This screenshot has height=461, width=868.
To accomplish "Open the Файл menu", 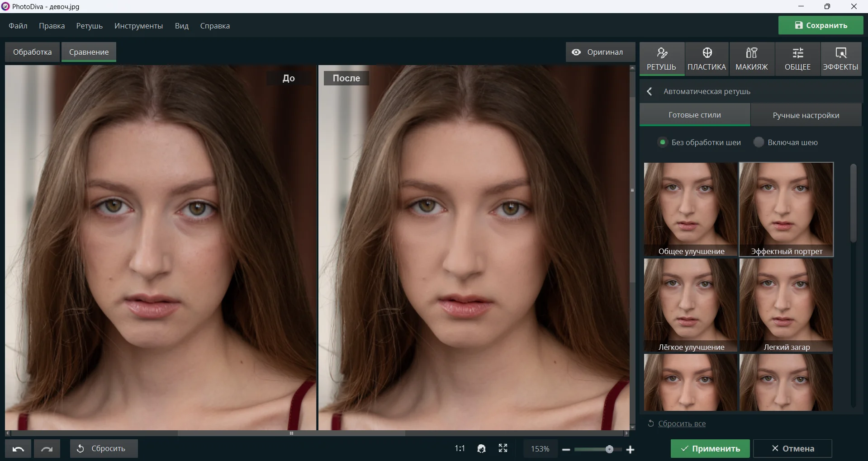I will [18, 26].
